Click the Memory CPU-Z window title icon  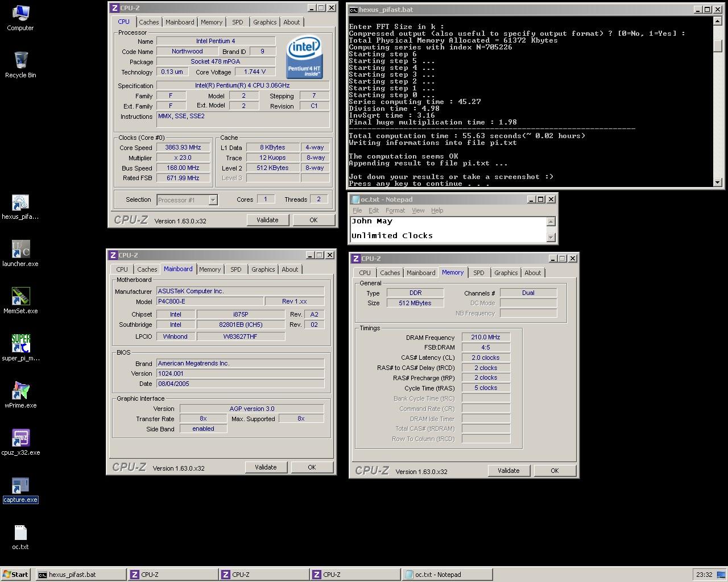pyautogui.click(x=355, y=259)
